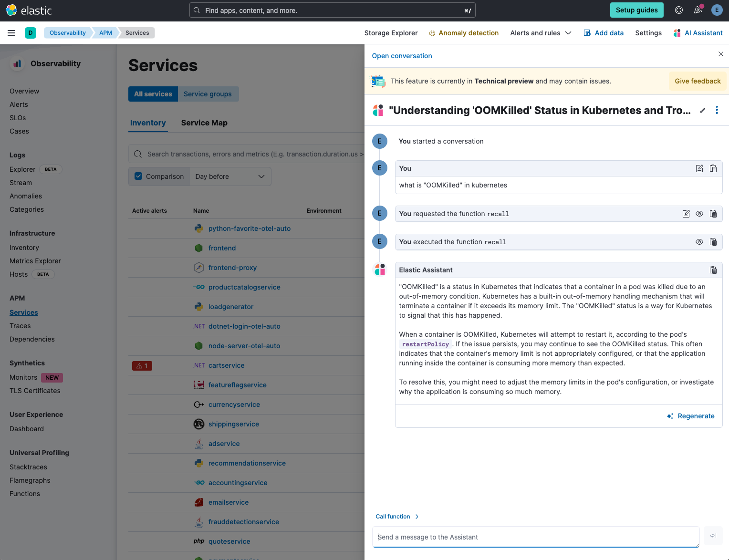Show details of requested recall function
This screenshot has height=560, width=729.
(x=699, y=214)
